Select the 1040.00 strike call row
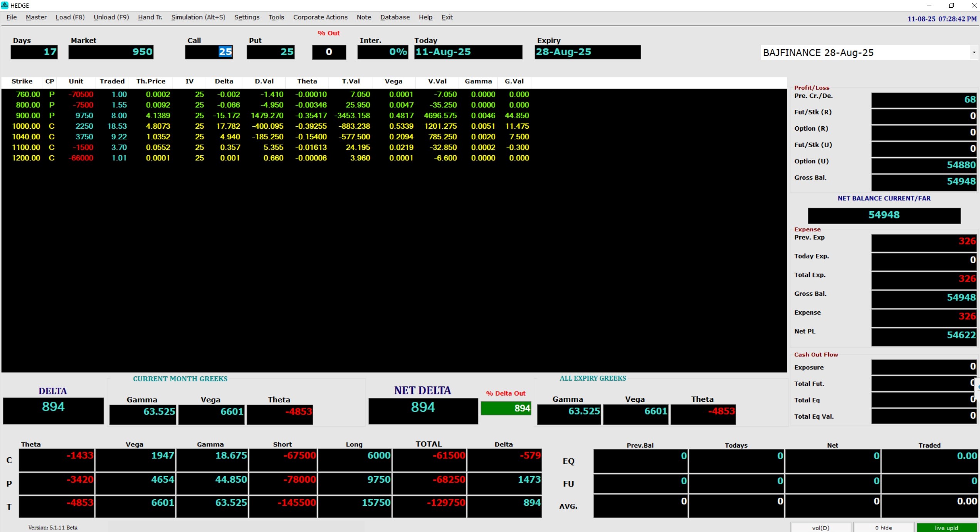Image resolution: width=980 pixels, height=532 pixels. pyautogui.click(x=266, y=137)
